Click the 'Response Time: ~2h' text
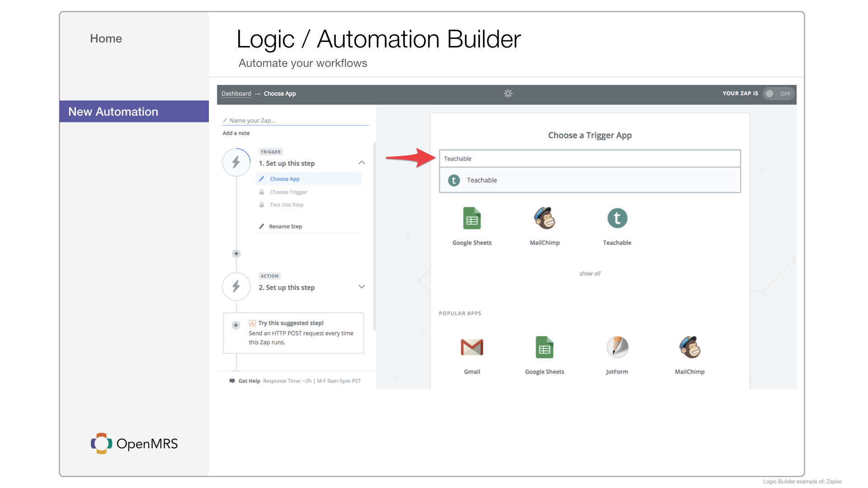This screenshot has height=488, width=868. tap(287, 381)
